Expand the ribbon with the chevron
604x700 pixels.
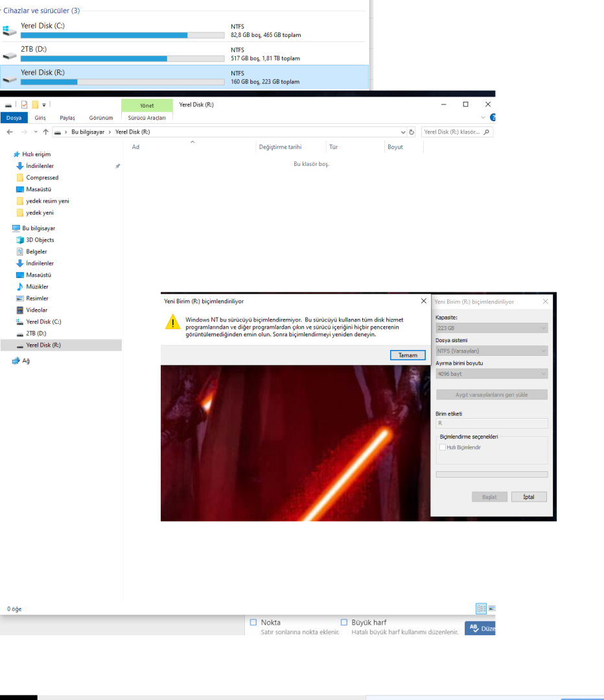click(x=483, y=117)
